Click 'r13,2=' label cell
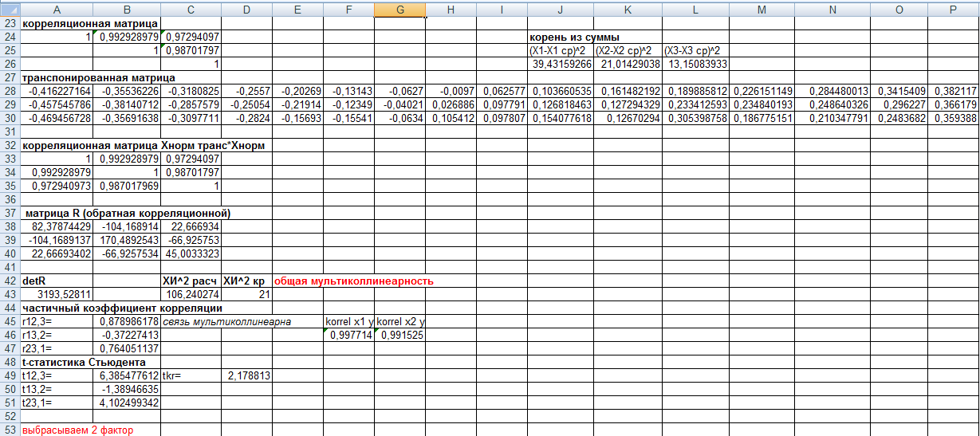Image resolution: width=980 pixels, height=436 pixels. pos(57,336)
